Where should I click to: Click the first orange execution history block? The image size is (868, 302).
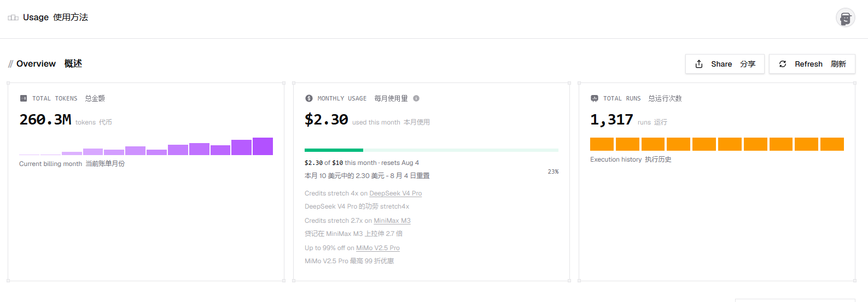click(x=602, y=144)
